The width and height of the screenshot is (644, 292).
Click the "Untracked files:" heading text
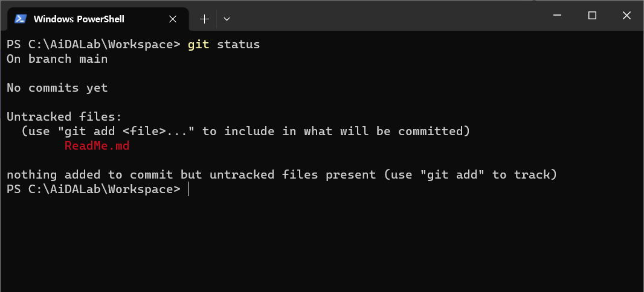point(65,117)
